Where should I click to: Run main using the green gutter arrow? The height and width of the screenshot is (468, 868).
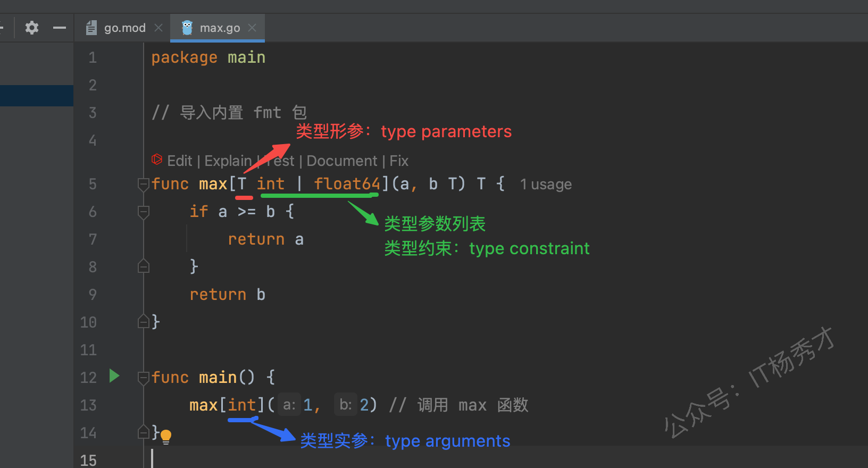pos(114,376)
